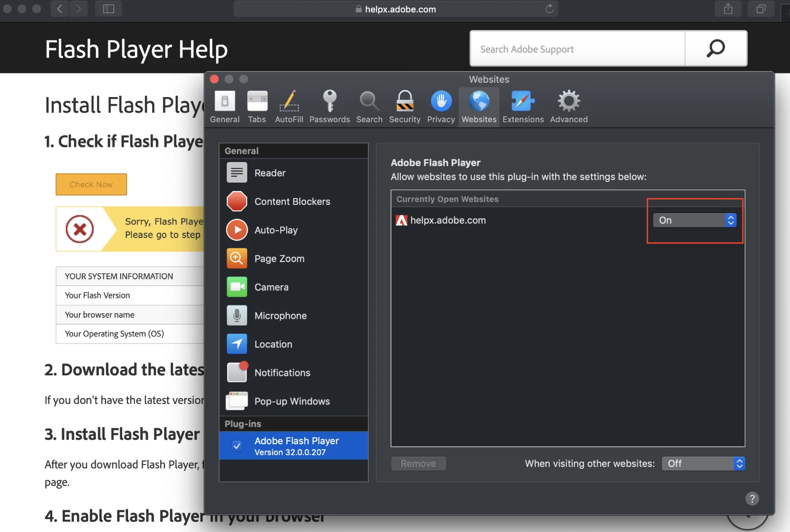Screen dimensions: 790x532
Task: Open the On dropdown for helpx.adobe.com
Action: [694, 220]
